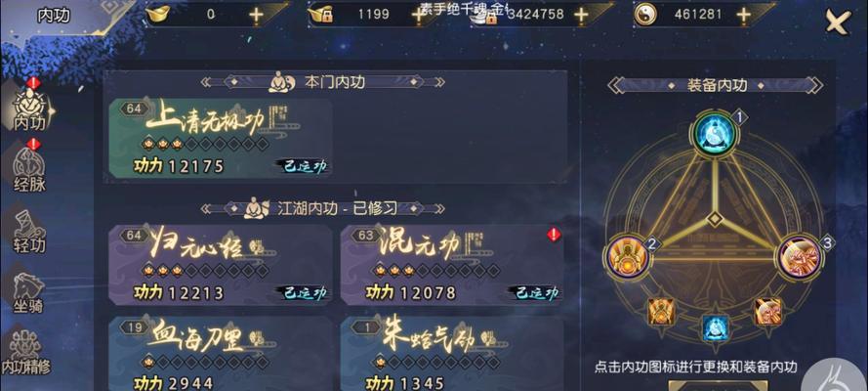Add gold ingots with first plus button
868x391 pixels.
click(255, 15)
